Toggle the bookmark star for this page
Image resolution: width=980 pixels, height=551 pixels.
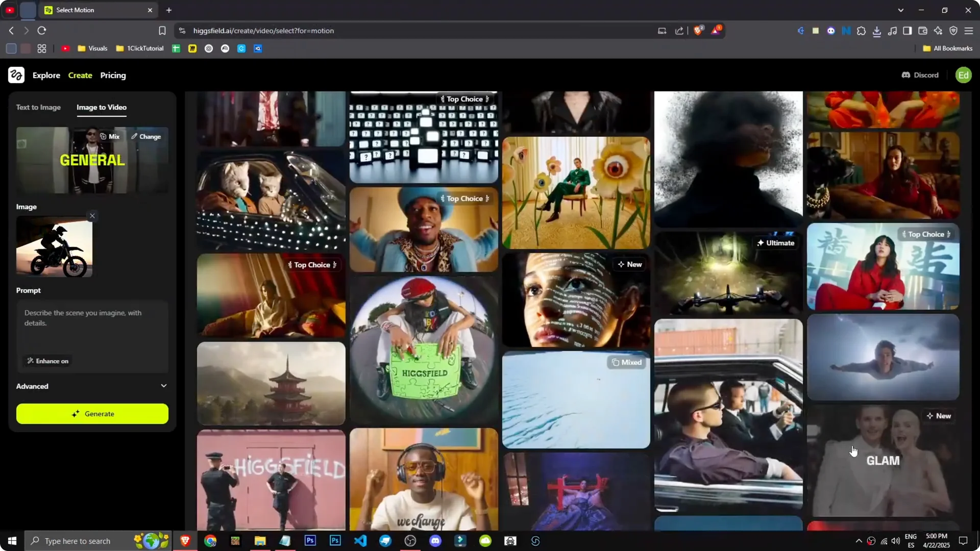pyautogui.click(x=162, y=31)
